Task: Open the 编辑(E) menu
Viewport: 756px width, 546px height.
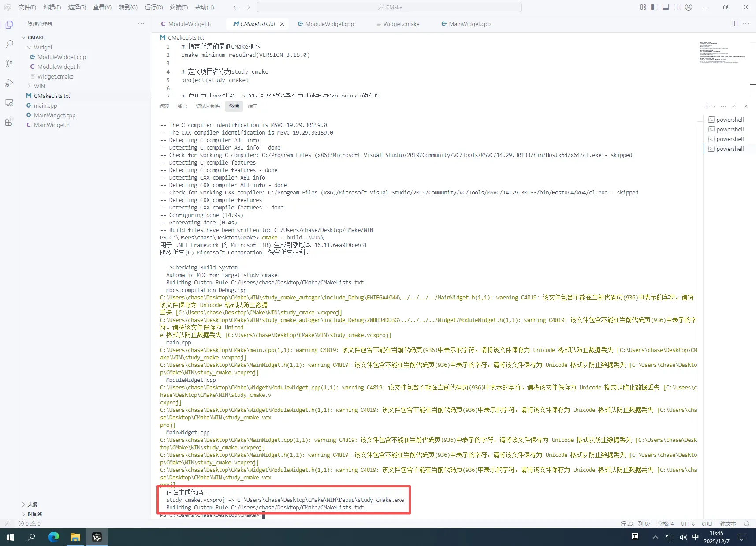Action: 52,7
